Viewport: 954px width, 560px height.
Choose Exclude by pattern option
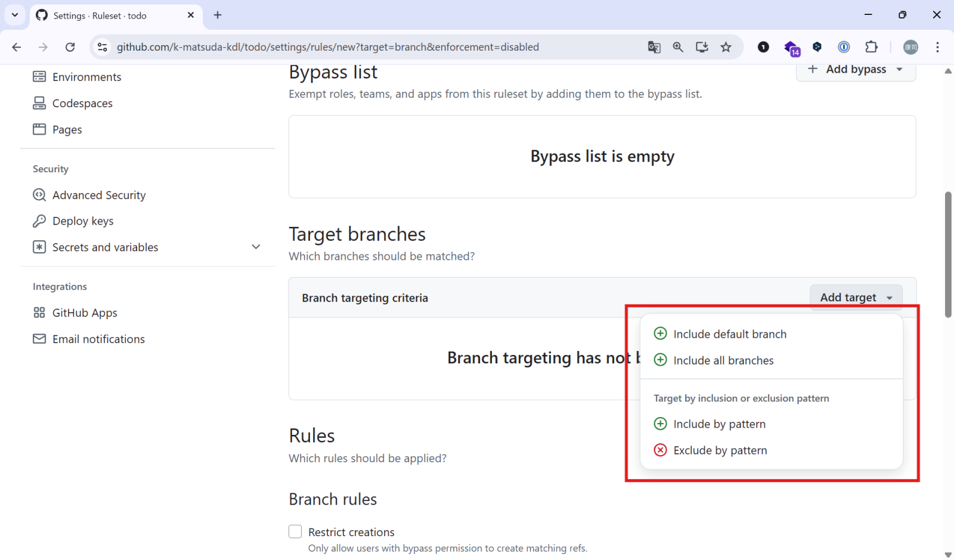point(720,450)
